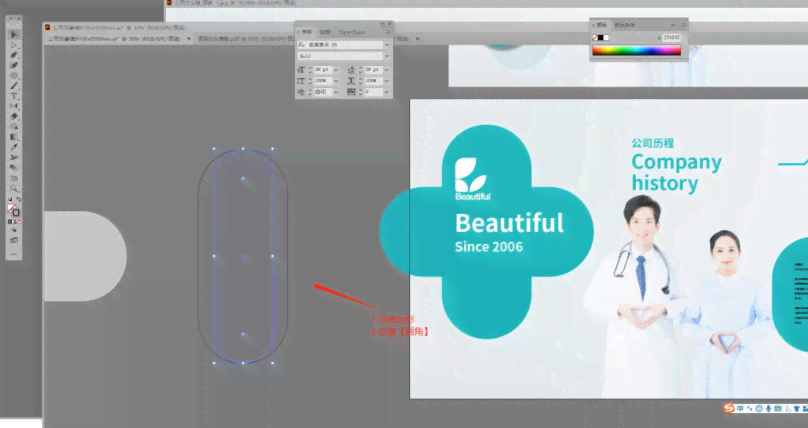808x428 pixels.
Task: Close the first document tab
Action: point(189,39)
